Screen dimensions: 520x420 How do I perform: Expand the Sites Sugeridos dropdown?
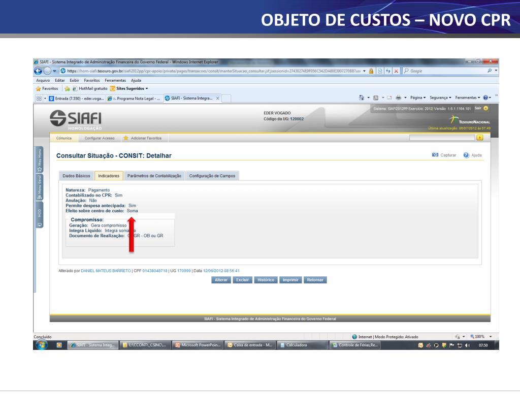(147, 88)
